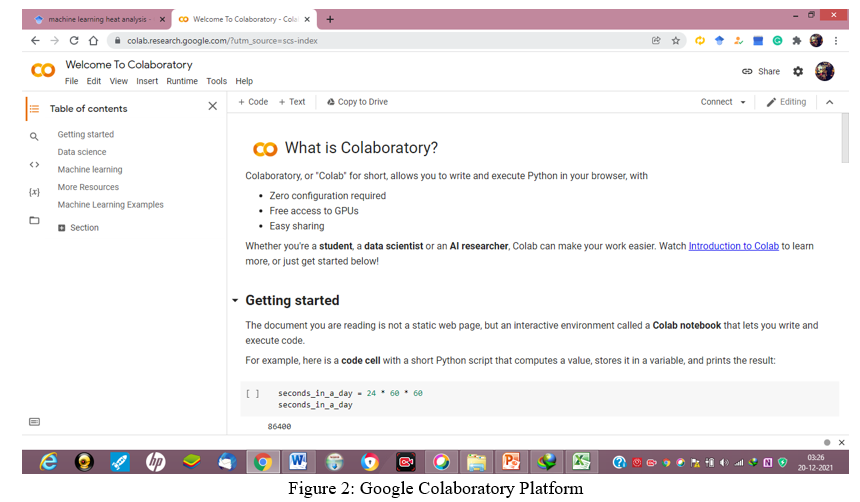Open the Find and replace search icon
This screenshot has height=502, width=860.
coord(34,136)
